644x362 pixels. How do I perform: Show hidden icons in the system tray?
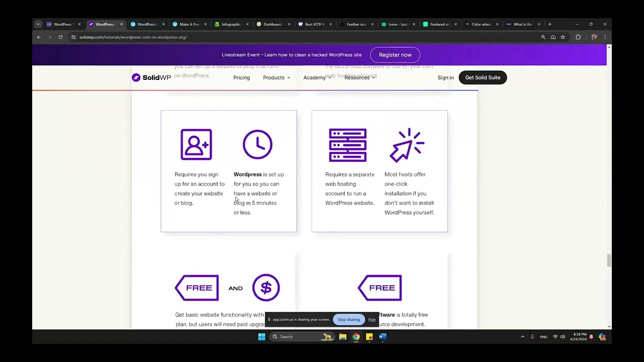522,337
